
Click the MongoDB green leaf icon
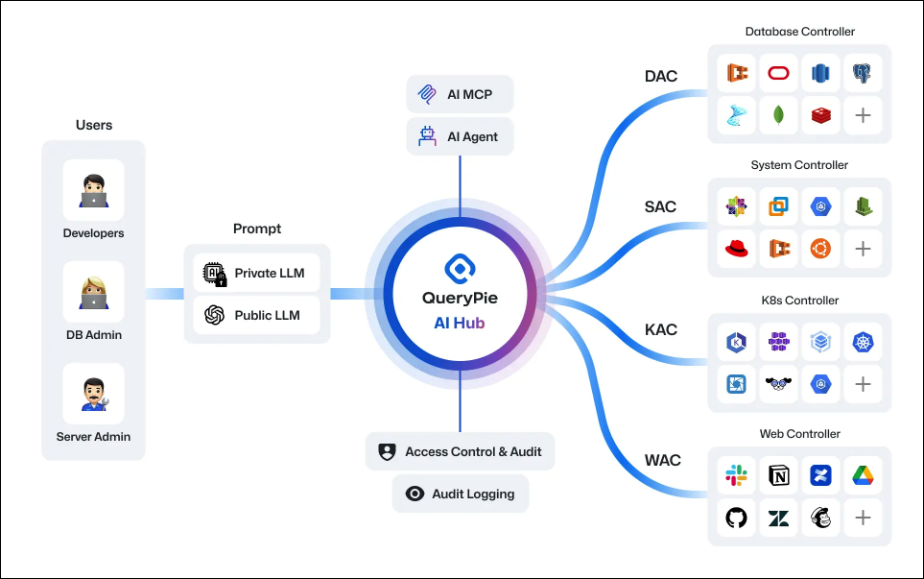[778, 115]
